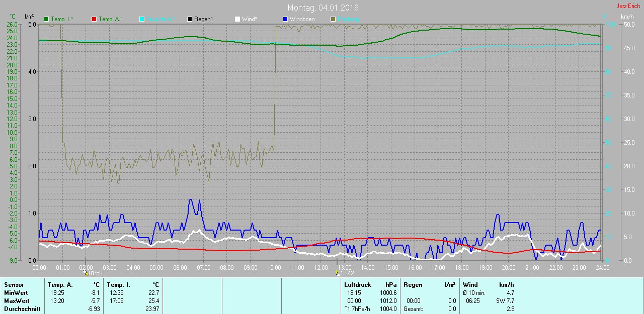Click the '06:25' wind maximum time
The height and width of the screenshot is (314, 644).
pos(473,301)
